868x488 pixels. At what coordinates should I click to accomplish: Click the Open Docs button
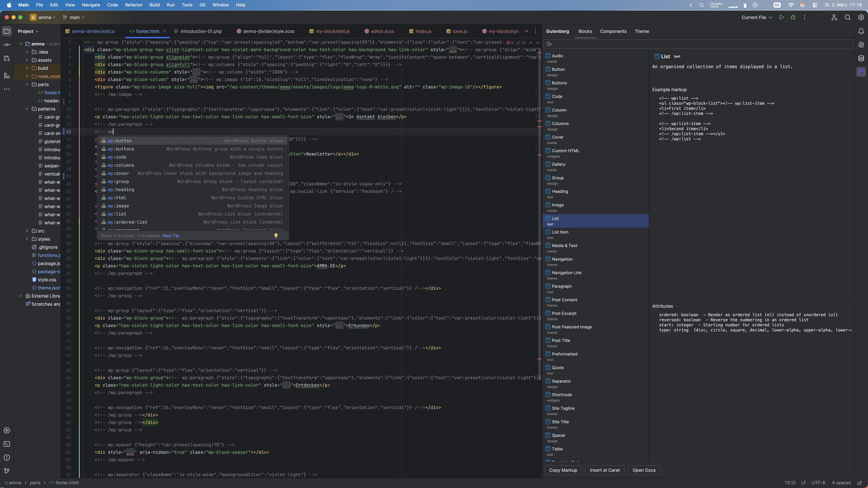click(x=644, y=470)
